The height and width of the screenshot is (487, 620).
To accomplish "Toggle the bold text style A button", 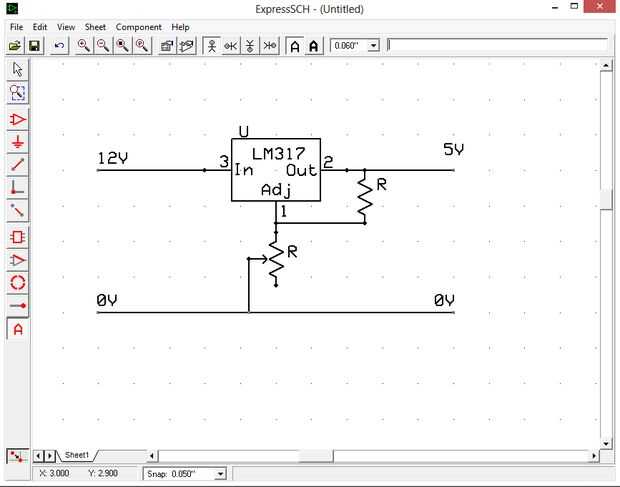I will [314, 46].
